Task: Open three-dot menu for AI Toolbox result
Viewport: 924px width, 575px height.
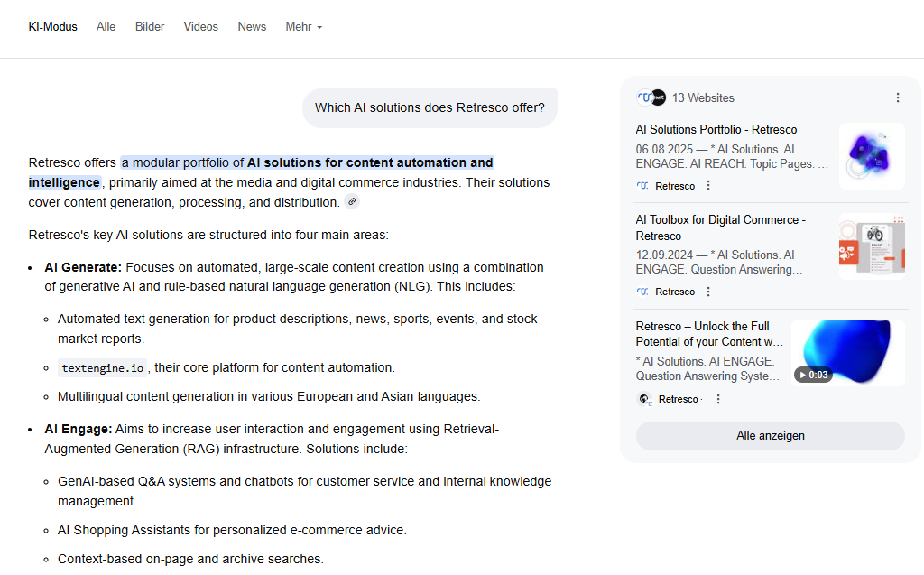Action: [708, 292]
